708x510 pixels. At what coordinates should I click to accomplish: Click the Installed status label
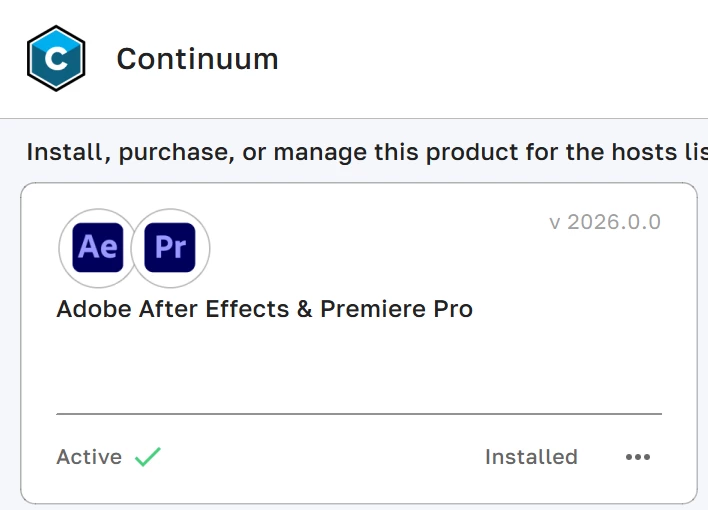(531, 457)
